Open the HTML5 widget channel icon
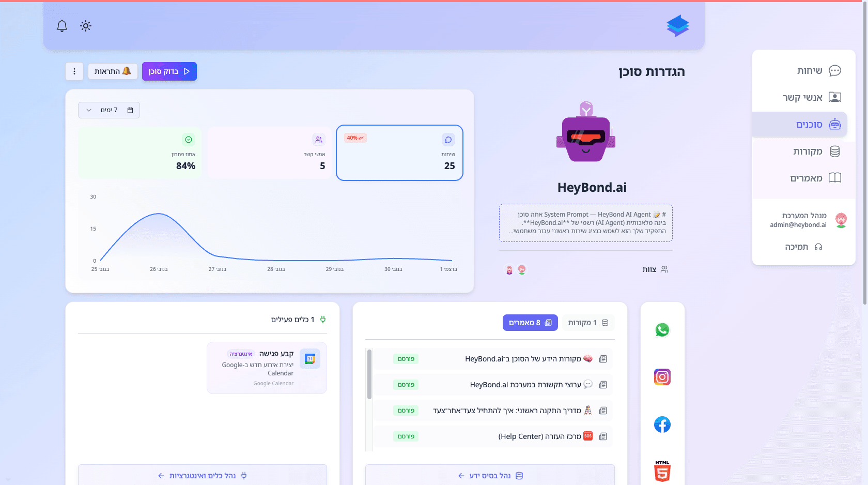 tap(662, 471)
